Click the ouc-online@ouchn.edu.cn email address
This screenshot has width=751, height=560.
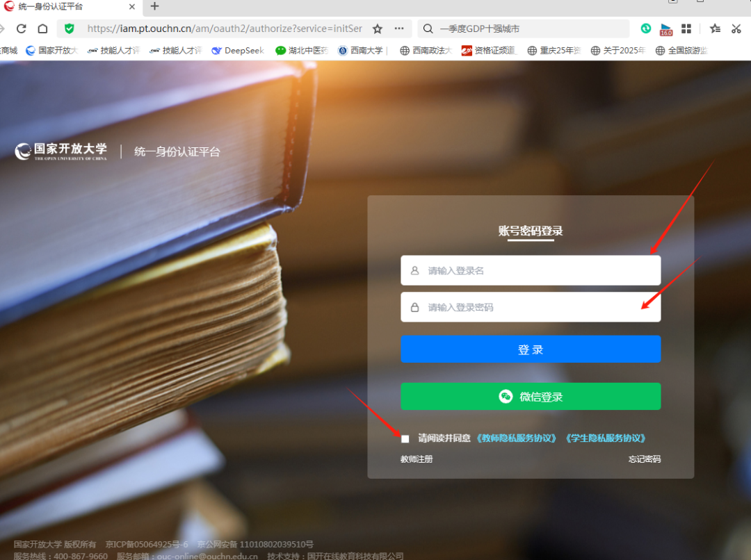(x=207, y=556)
